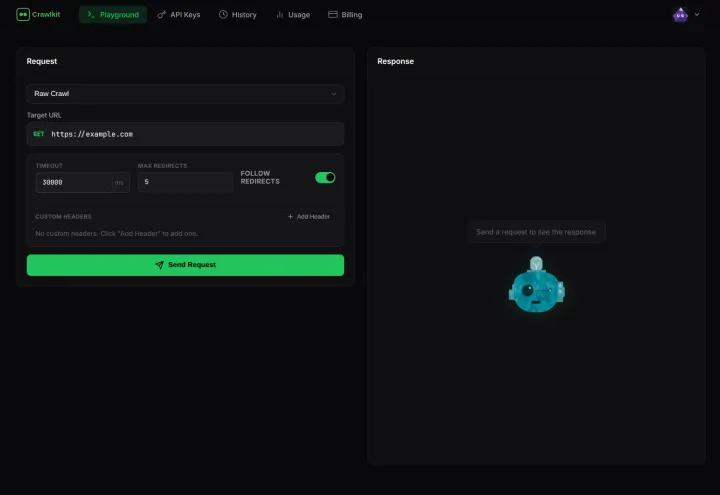Click the Crawlkit logo icon
This screenshot has width=720, height=495.
[x=22, y=15]
